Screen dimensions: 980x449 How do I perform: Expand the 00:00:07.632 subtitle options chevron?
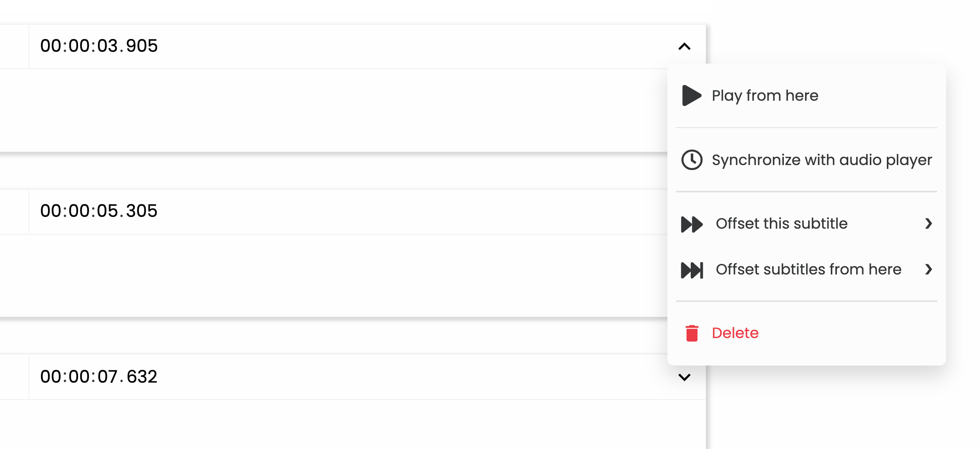(684, 377)
